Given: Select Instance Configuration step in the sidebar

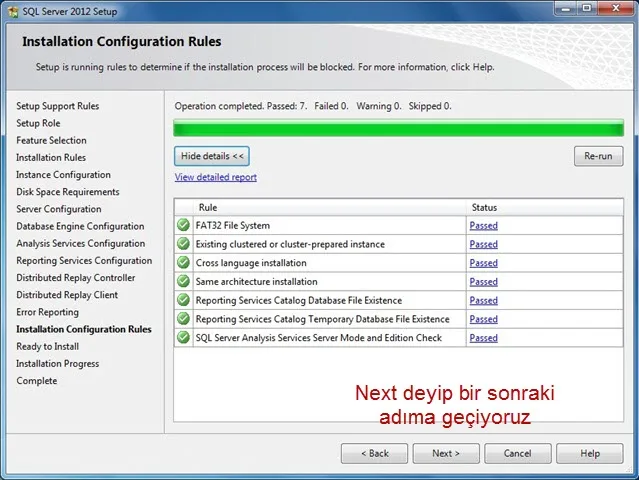Looking at the screenshot, I should point(63,174).
